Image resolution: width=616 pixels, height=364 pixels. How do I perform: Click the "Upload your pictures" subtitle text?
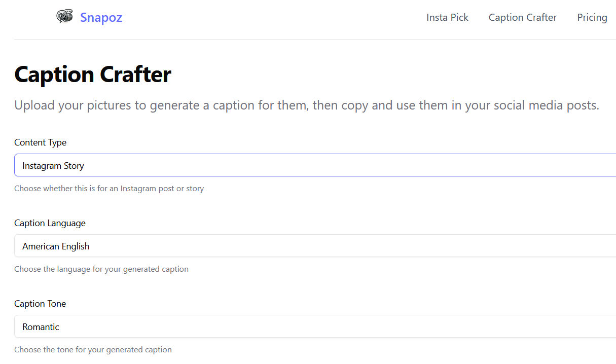coord(306,105)
